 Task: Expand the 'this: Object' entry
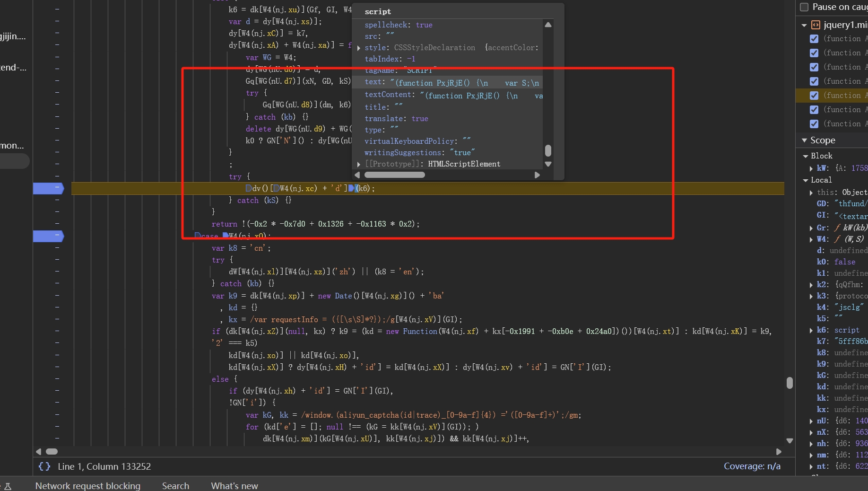pyautogui.click(x=811, y=193)
